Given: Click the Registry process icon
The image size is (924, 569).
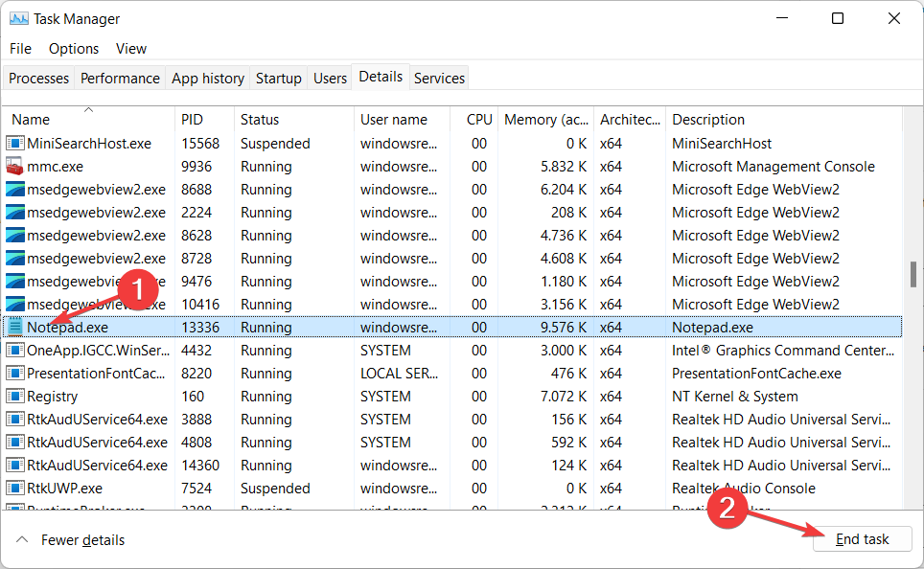Looking at the screenshot, I should 15,397.
